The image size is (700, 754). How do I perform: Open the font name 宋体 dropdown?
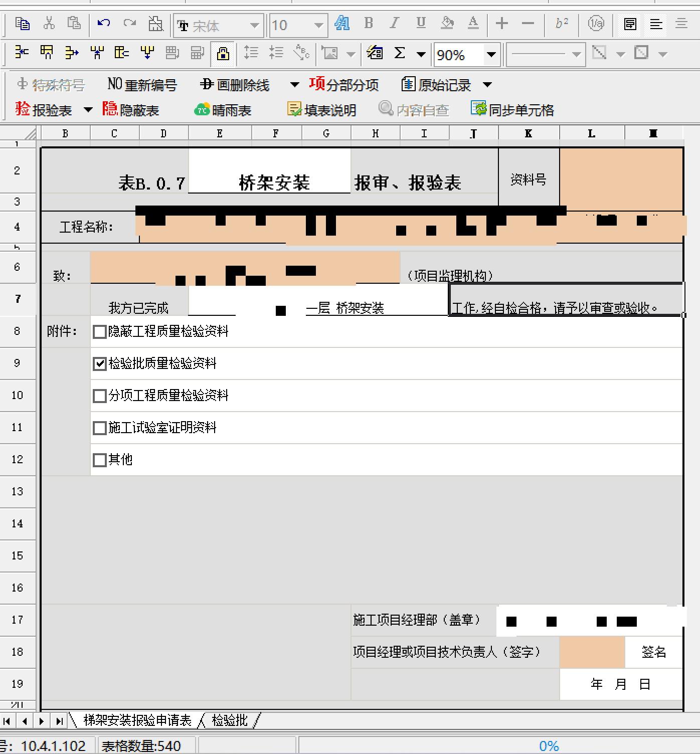[x=254, y=26]
